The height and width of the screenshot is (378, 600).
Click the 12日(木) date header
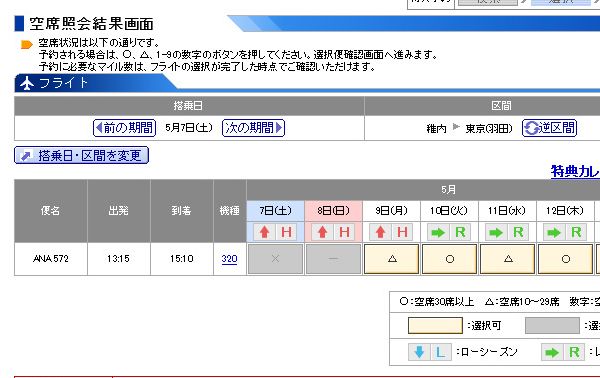click(566, 210)
